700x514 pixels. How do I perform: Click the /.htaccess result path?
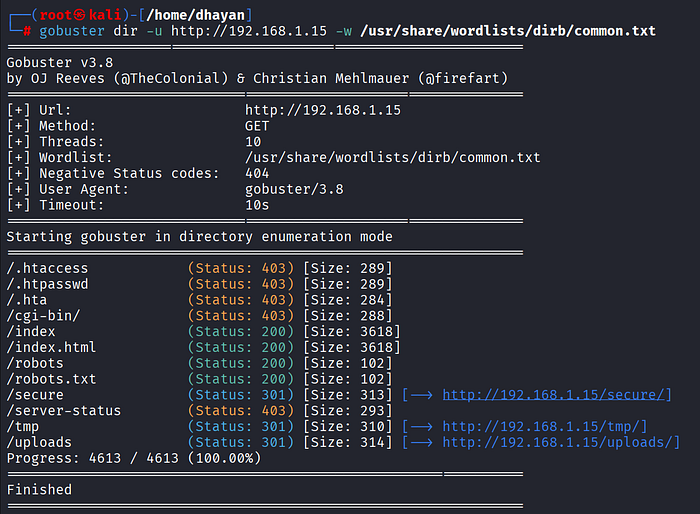click(x=47, y=268)
